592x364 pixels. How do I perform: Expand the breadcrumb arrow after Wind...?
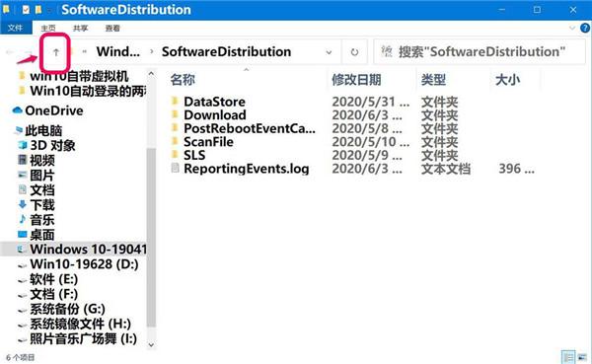(151, 51)
